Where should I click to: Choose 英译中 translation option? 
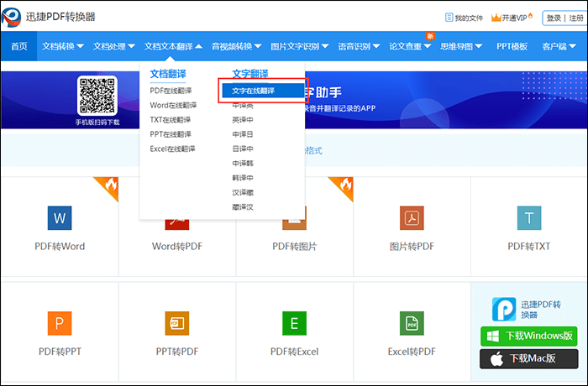[243, 120]
